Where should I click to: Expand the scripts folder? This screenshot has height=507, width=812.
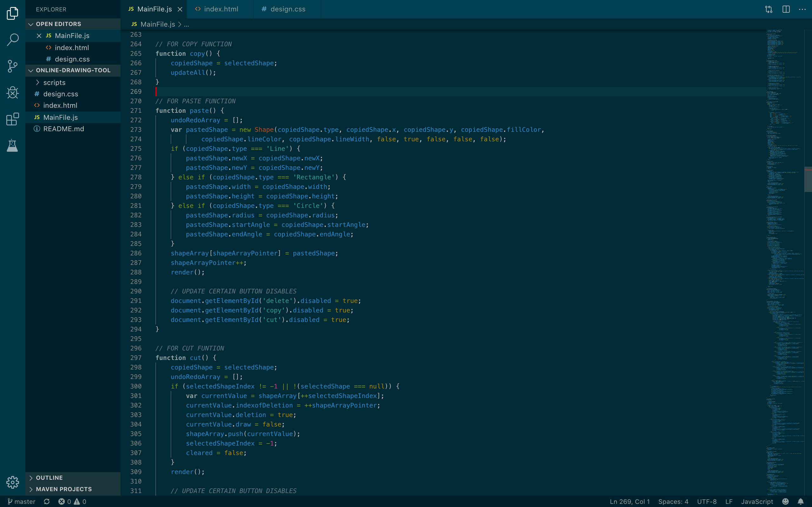point(54,82)
